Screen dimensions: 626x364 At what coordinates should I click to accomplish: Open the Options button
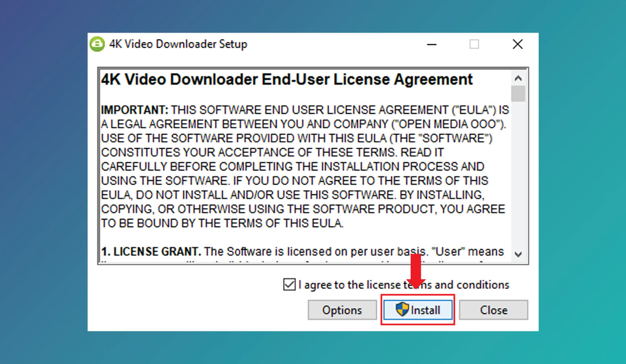point(342,310)
